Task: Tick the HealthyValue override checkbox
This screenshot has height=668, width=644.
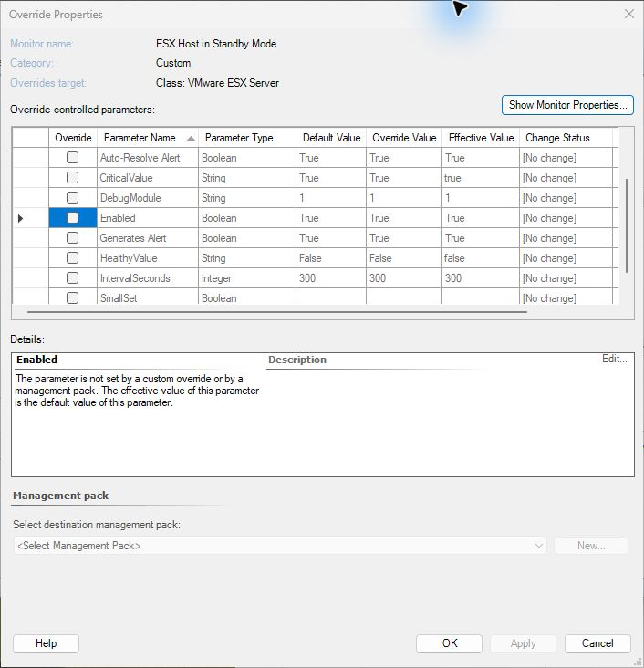Action: tap(72, 257)
